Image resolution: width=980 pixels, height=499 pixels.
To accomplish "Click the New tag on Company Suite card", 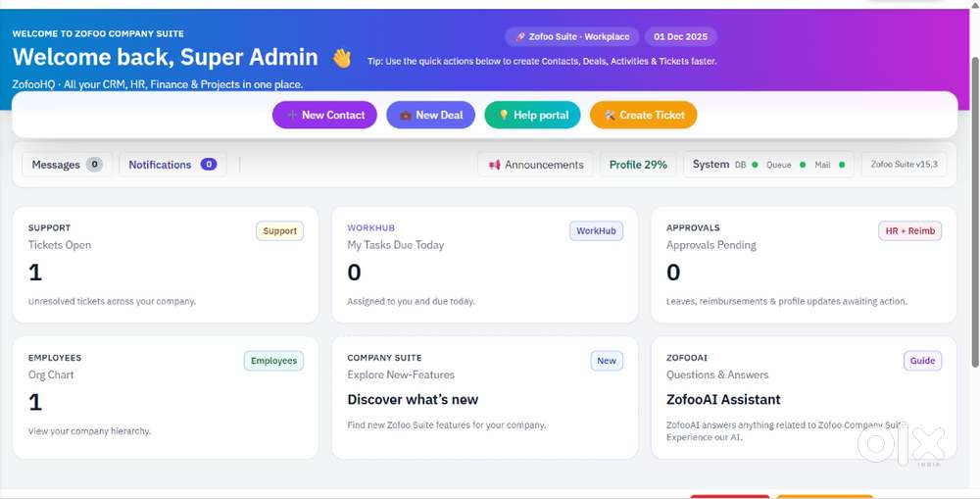I will click(x=607, y=361).
